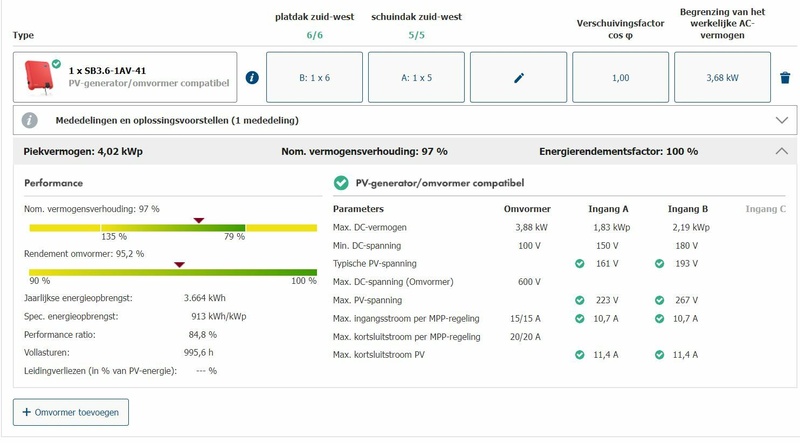
Task: Click the 6/6 module count
Action: click(x=314, y=35)
